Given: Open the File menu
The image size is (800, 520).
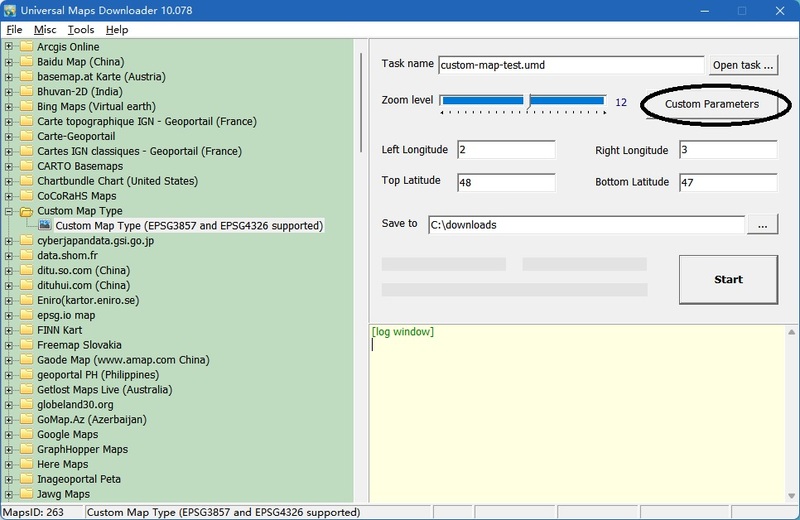Looking at the screenshot, I should point(14,30).
